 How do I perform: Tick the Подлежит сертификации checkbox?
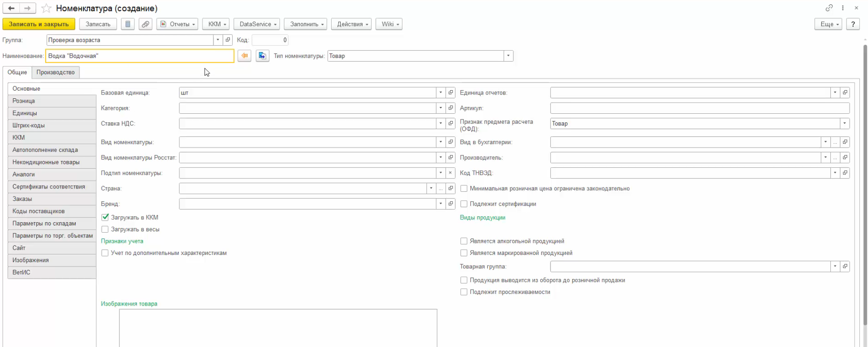point(464,204)
